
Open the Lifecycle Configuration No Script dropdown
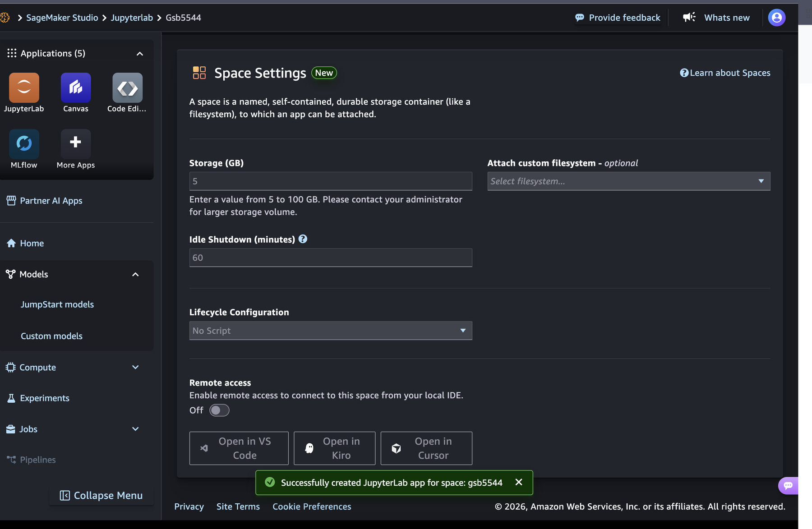pos(331,331)
